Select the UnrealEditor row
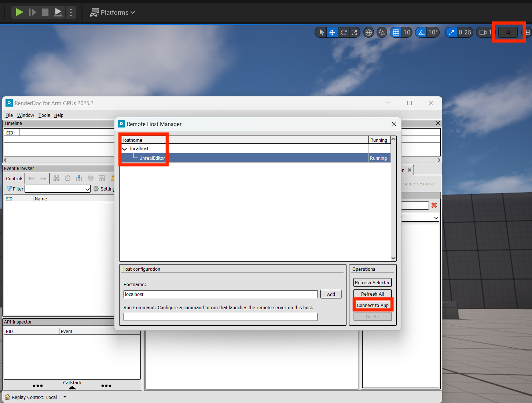The height and width of the screenshot is (403, 532). [x=255, y=158]
